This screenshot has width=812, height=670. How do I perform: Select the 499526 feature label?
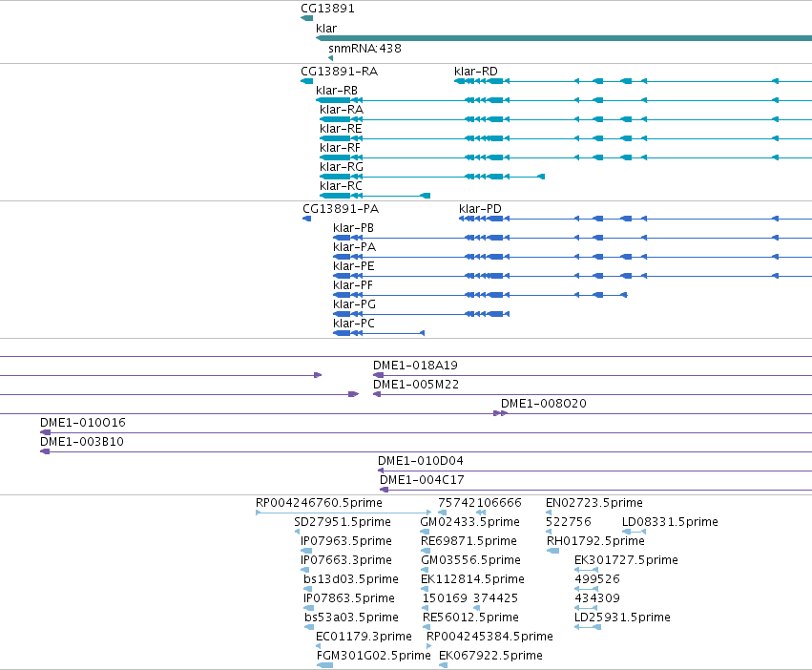[x=597, y=579]
